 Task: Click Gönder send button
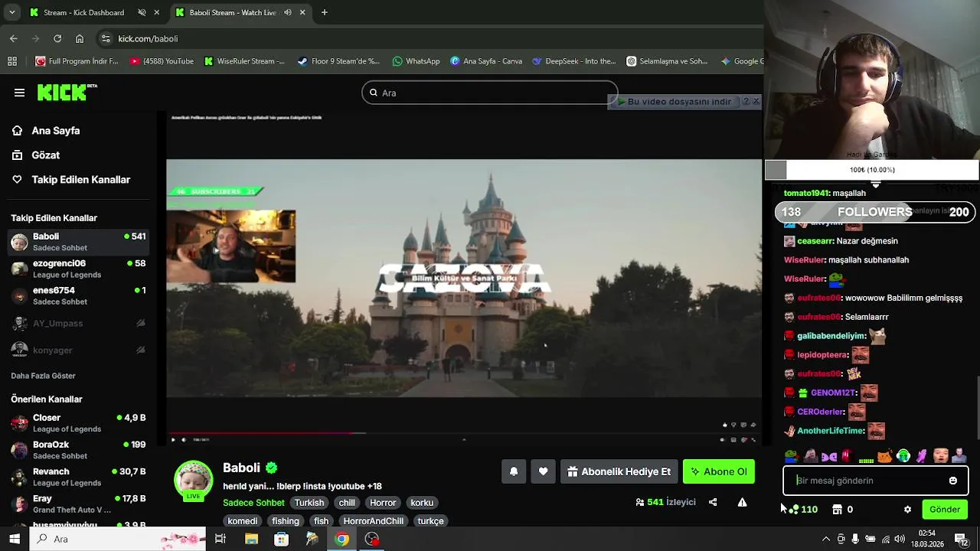(x=945, y=510)
